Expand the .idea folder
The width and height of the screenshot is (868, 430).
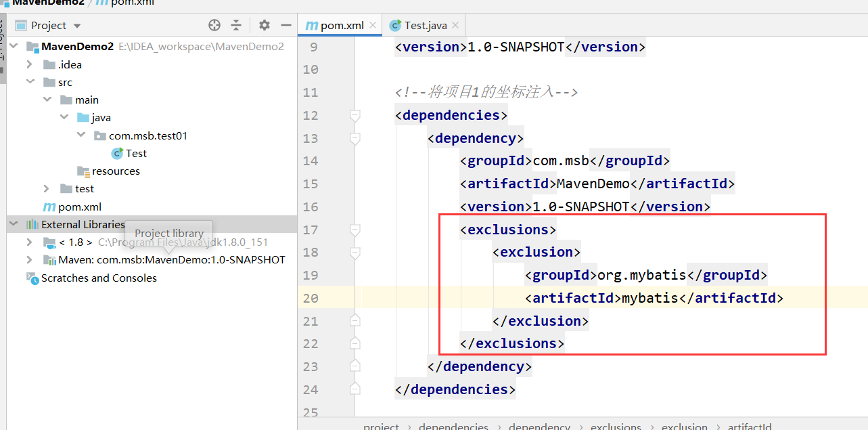[x=29, y=64]
